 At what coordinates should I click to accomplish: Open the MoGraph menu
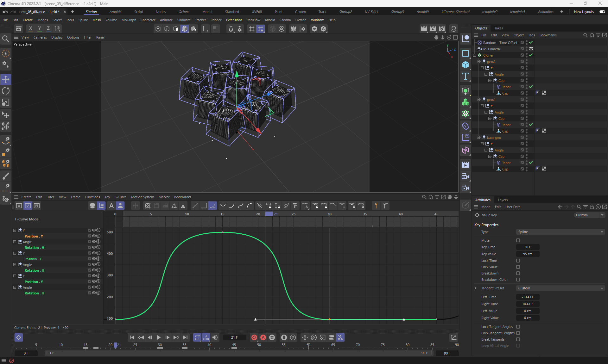(x=129, y=20)
